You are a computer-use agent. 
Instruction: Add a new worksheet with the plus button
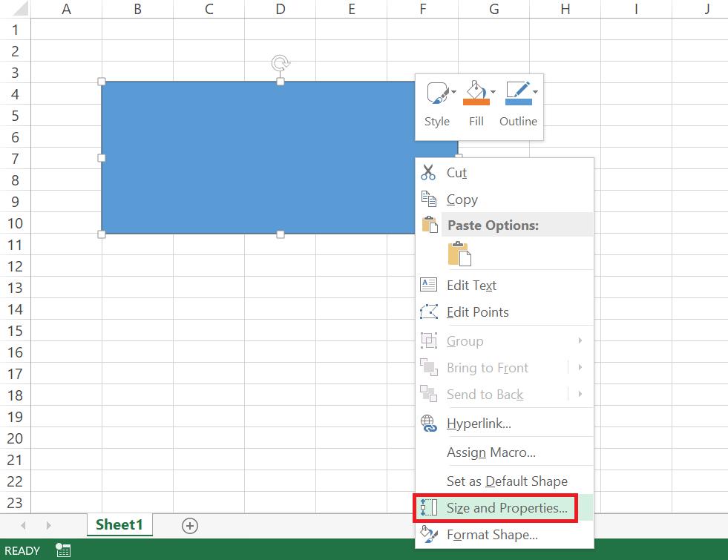pos(189,525)
